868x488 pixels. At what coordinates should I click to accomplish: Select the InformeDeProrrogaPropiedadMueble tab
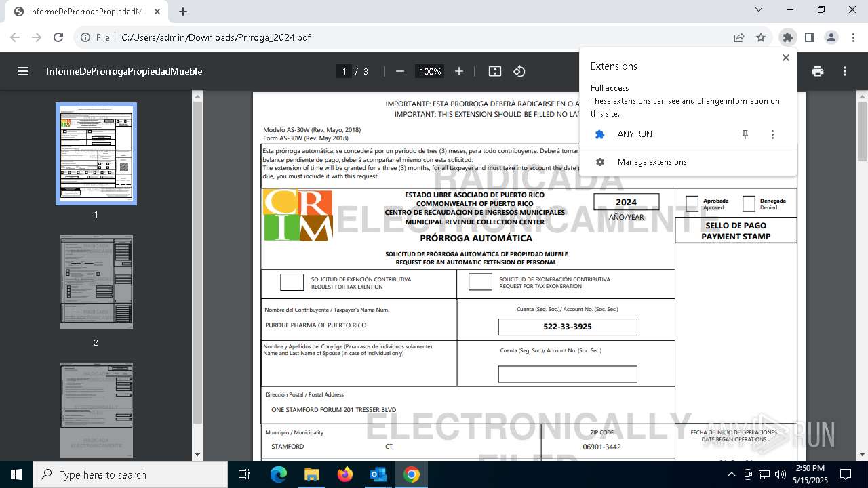(x=87, y=12)
